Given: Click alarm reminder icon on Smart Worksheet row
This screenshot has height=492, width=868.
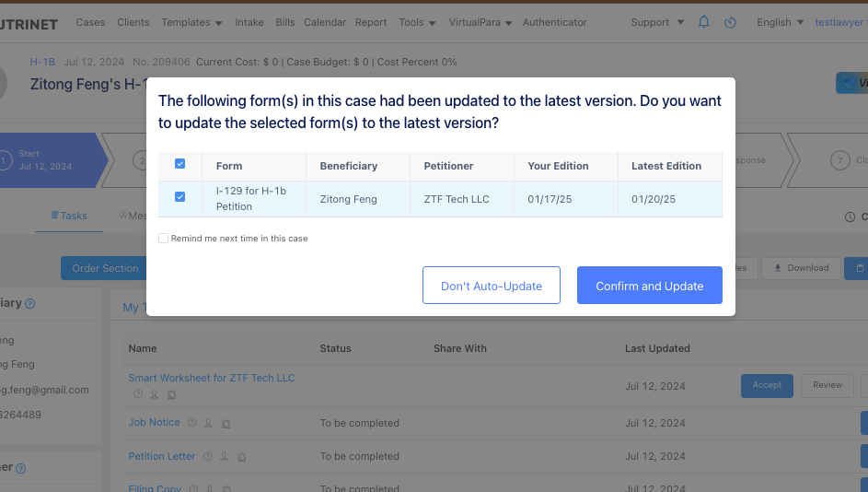Looking at the screenshot, I should coord(171,394).
